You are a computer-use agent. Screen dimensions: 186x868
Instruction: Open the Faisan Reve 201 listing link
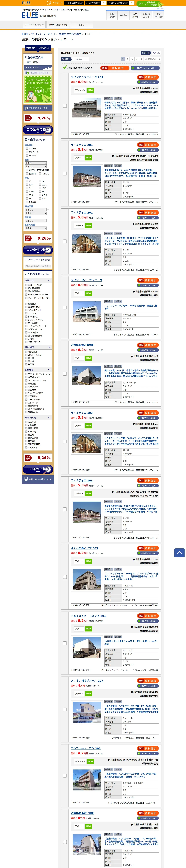(x=89, y=616)
